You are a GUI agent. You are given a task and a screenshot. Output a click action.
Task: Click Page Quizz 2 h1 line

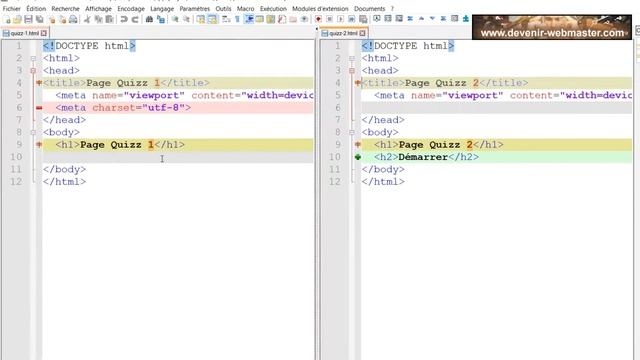(x=496, y=145)
